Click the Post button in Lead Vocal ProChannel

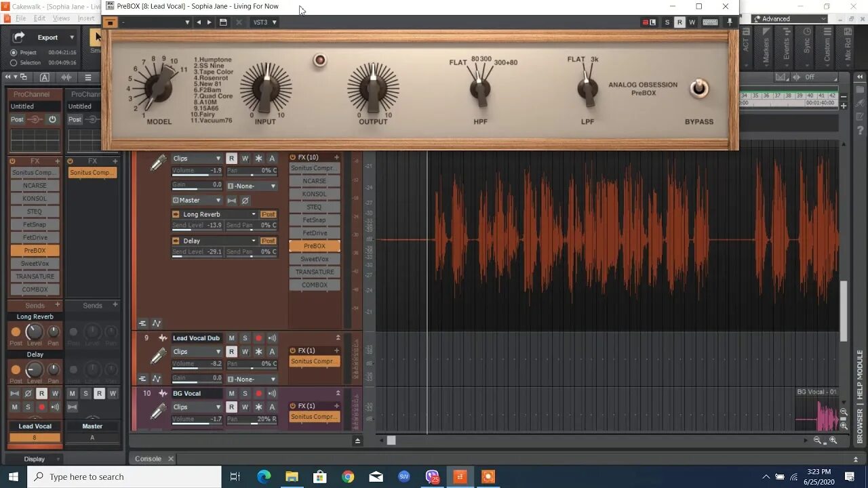tap(17, 119)
